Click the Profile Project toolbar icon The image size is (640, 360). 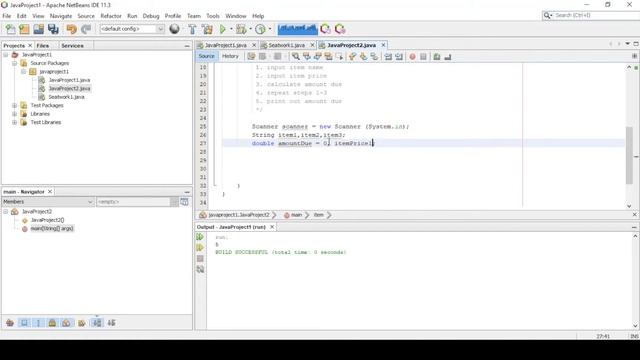point(260,29)
